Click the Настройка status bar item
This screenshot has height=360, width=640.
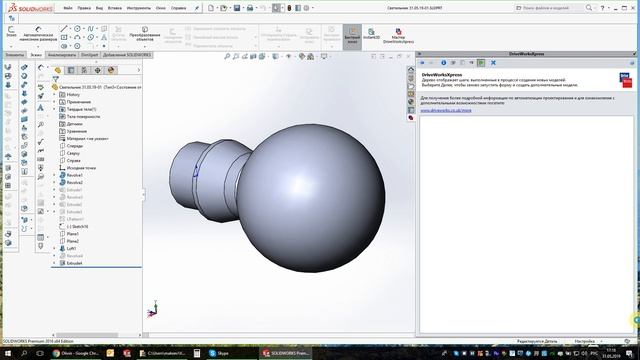[x=584, y=341]
